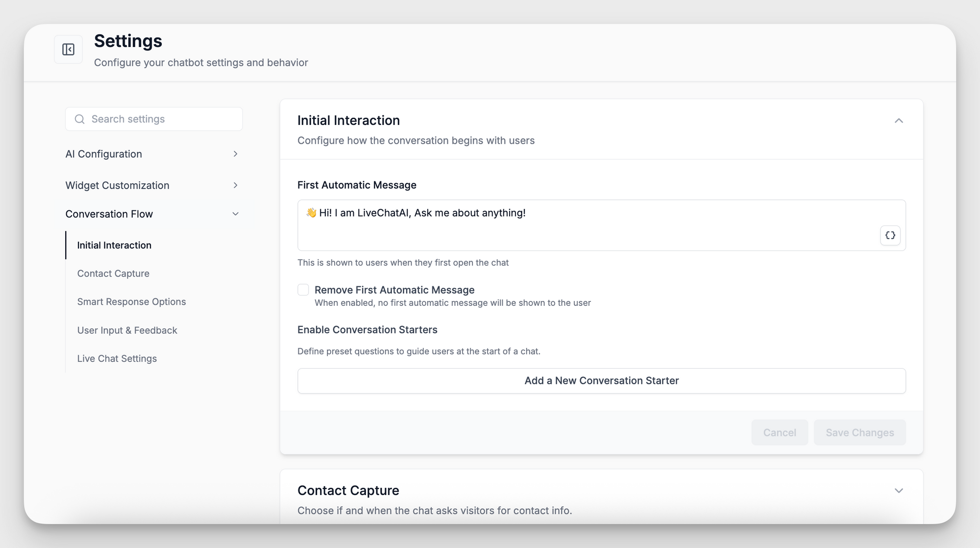Expand AI Configuration menu arrow
980x548 pixels.
235,154
